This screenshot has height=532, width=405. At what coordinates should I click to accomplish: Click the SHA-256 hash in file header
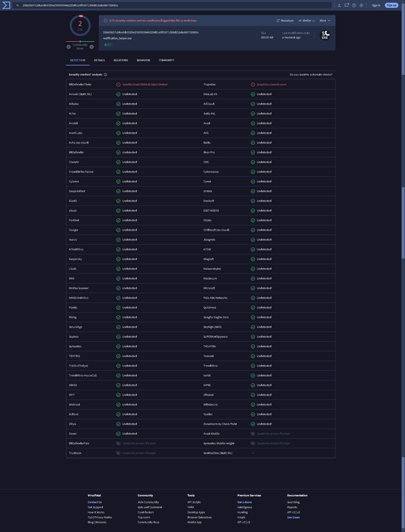pyautogui.click(x=150, y=33)
